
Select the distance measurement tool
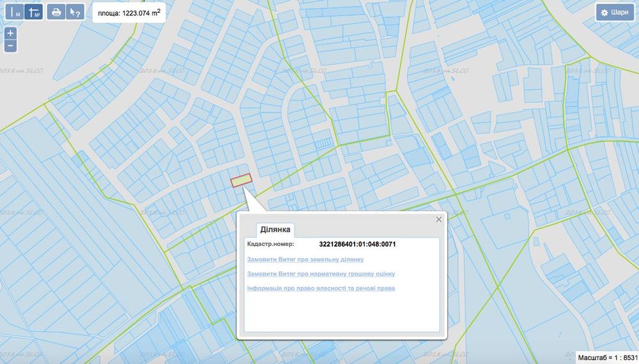(x=14, y=11)
